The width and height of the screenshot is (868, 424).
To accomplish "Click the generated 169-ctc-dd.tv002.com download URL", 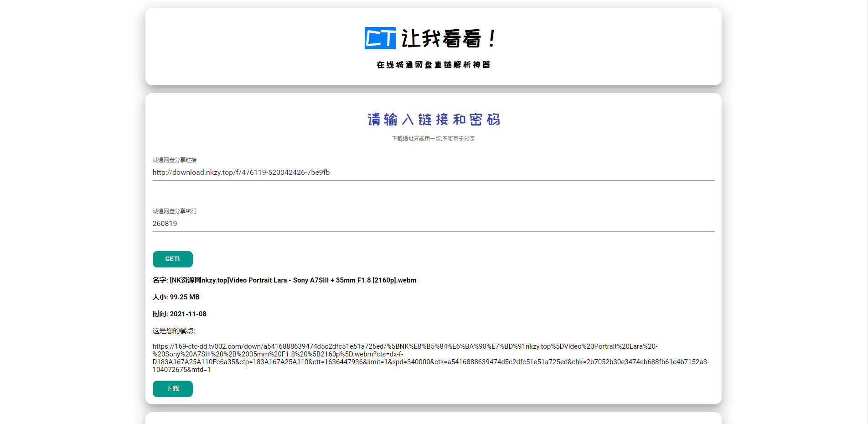I will pos(430,358).
